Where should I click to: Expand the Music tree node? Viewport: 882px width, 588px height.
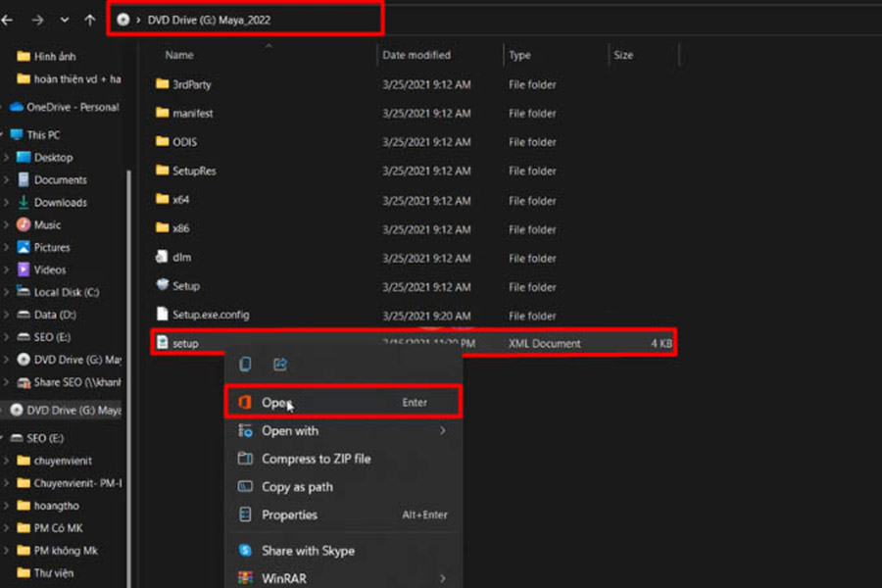pyautogui.click(x=6, y=225)
